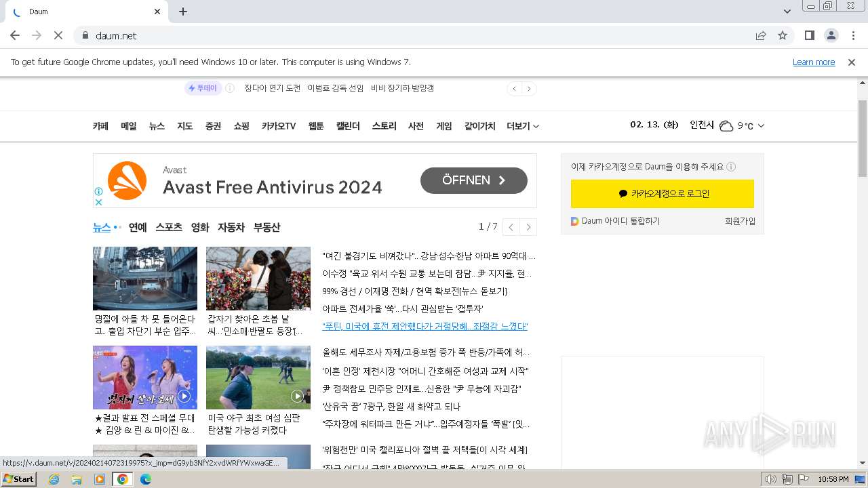
Task: Play the baseball umpire video thumbnail
Action: point(258,378)
